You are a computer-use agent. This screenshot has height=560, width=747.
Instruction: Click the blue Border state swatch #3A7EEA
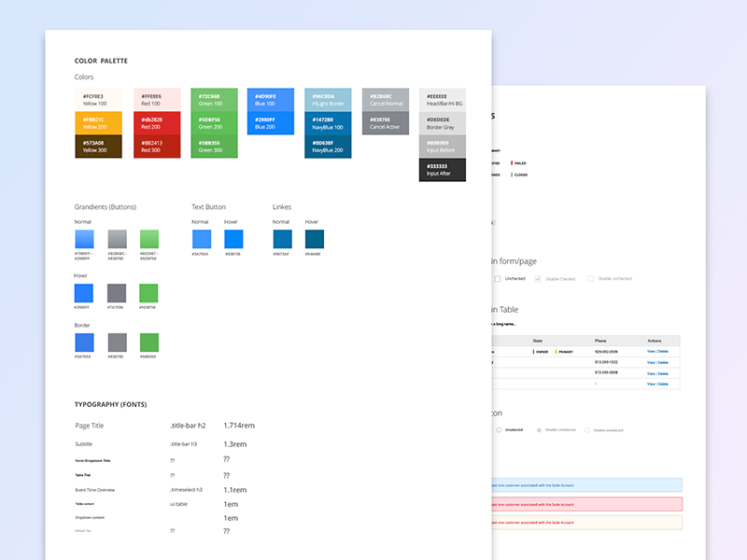click(x=85, y=343)
